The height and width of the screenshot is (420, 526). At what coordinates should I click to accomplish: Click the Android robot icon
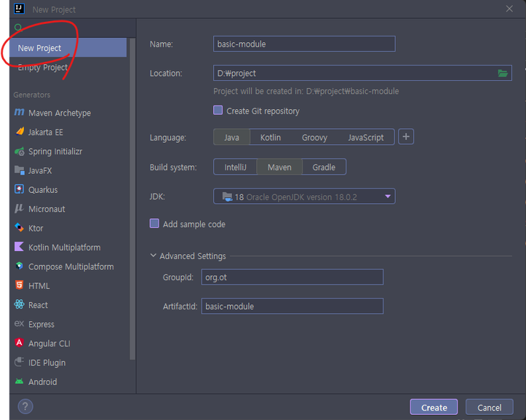click(19, 381)
